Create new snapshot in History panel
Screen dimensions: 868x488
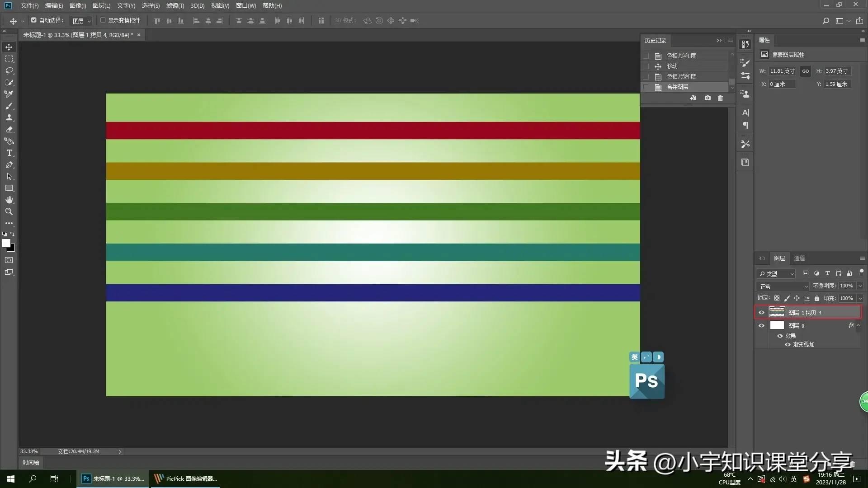[708, 98]
